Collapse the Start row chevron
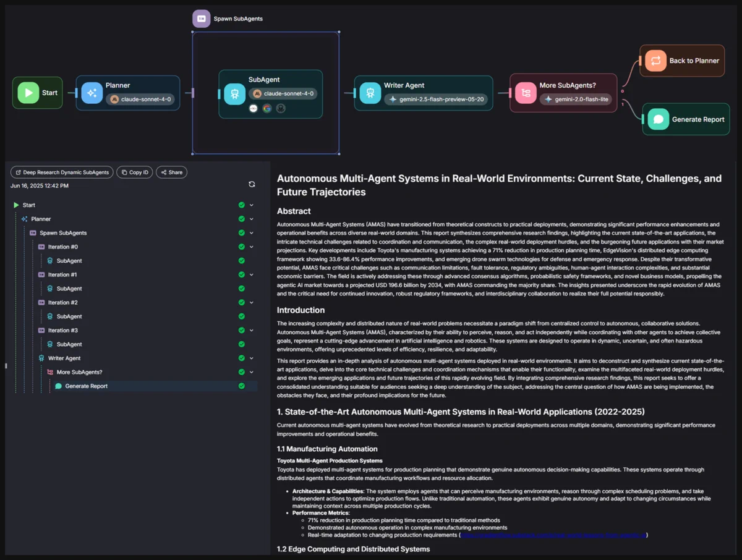 pos(252,205)
